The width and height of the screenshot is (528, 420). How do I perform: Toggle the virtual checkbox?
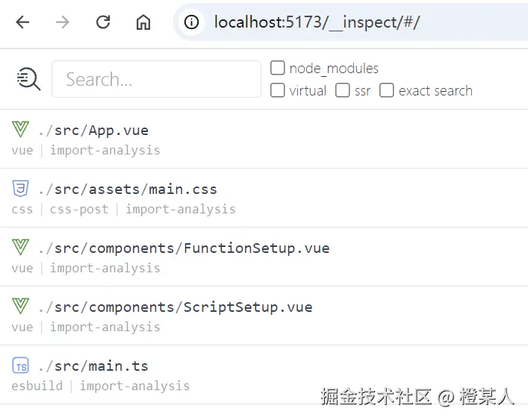point(278,90)
